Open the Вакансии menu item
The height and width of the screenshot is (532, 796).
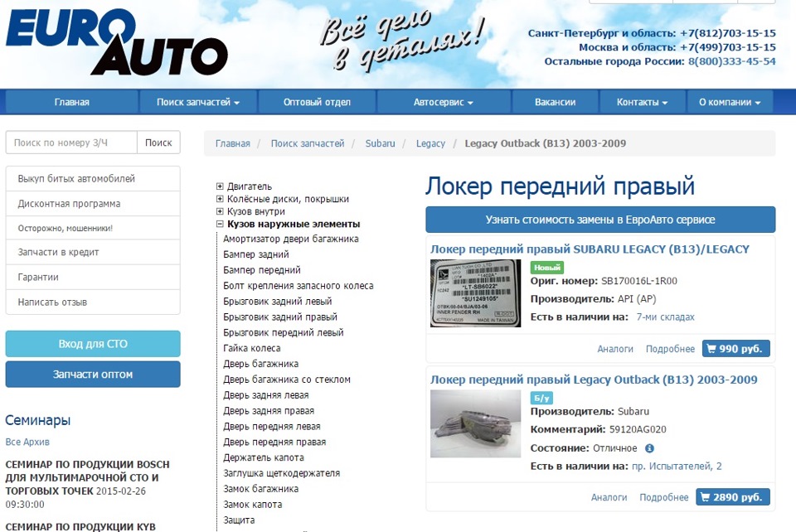pos(555,102)
